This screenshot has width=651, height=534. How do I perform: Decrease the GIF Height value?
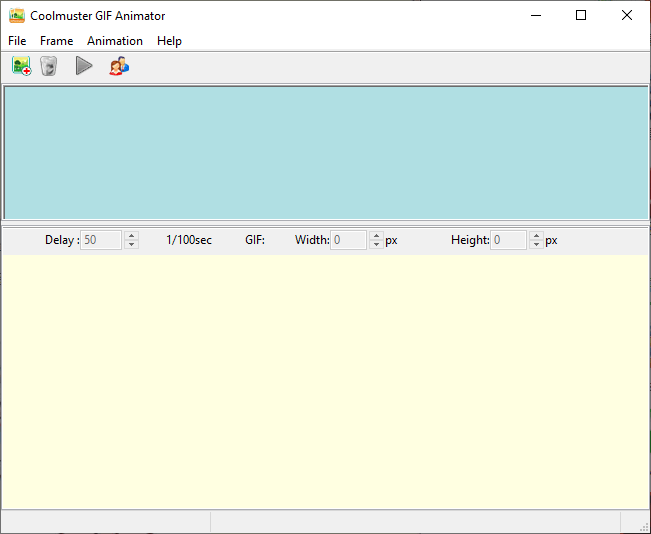(536, 245)
